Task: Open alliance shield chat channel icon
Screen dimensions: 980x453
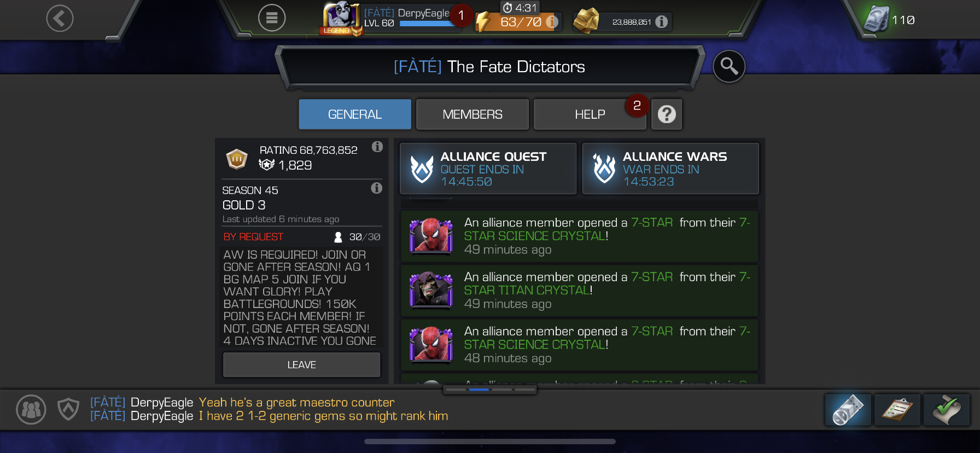Action: click(x=68, y=409)
